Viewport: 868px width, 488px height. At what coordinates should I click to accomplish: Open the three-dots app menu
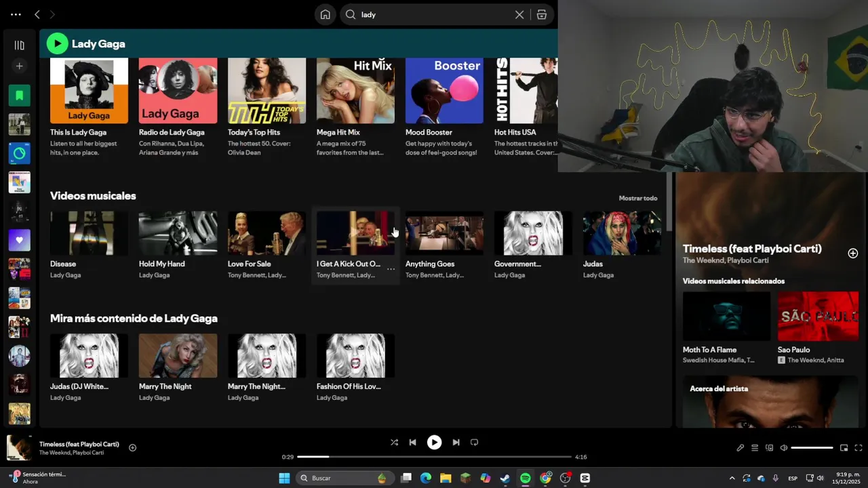tap(16, 14)
